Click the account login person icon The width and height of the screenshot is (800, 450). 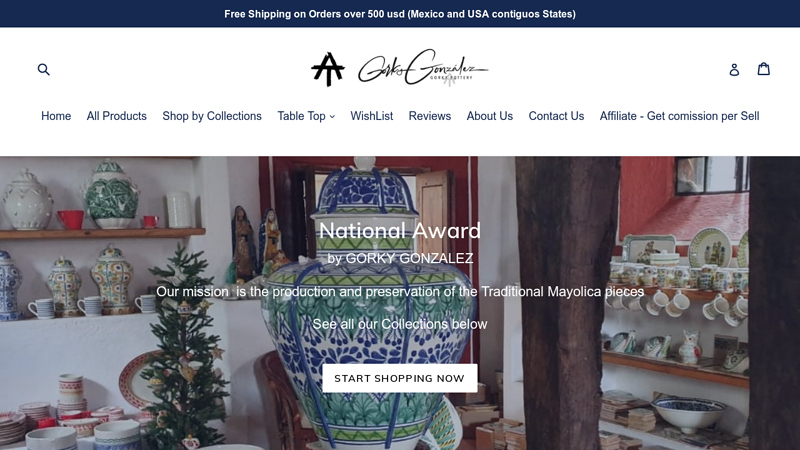pyautogui.click(x=734, y=69)
